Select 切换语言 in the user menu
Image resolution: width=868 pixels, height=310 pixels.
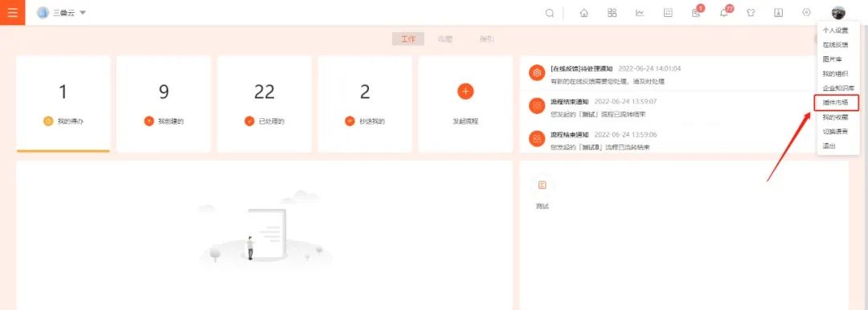tap(835, 132)
